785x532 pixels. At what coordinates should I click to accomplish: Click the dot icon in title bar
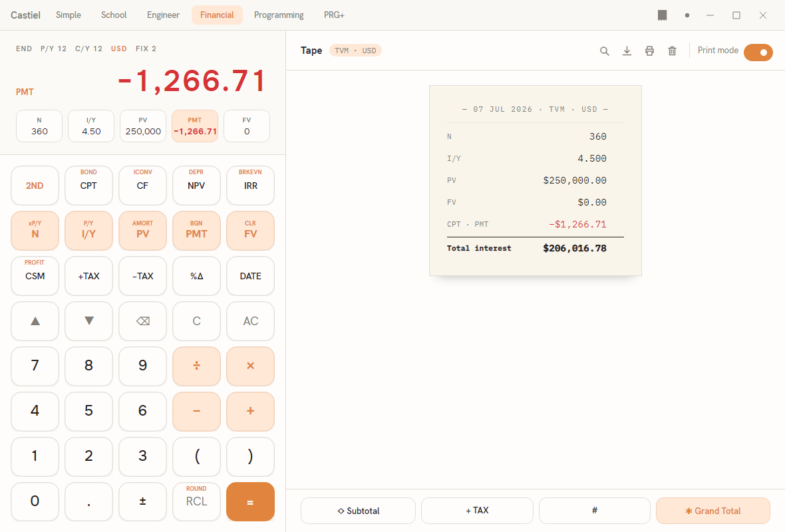click(687, 15)
